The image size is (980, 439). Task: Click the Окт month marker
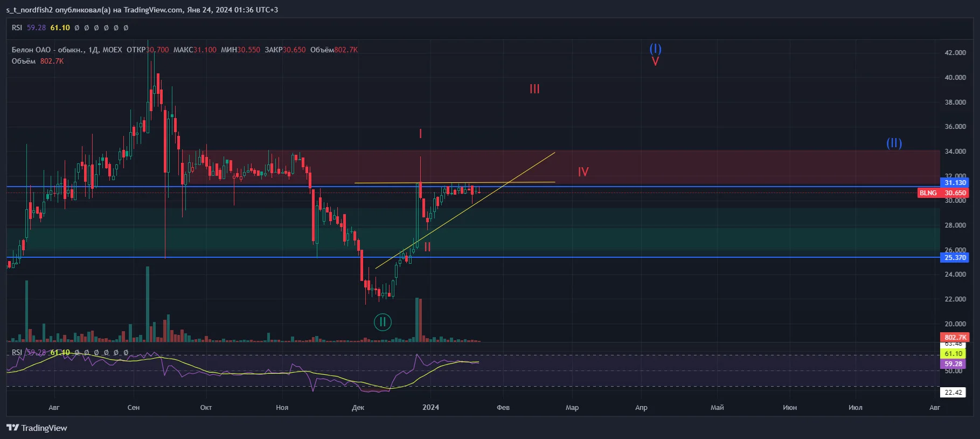click(206, 407)
